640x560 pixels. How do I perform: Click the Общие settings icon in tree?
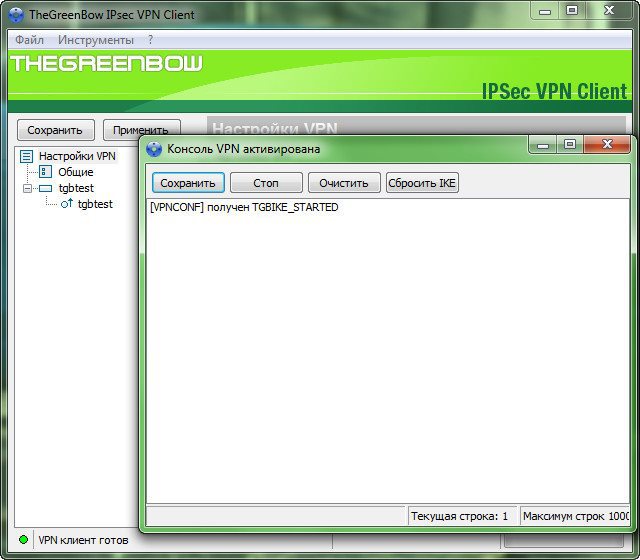pyautogui.click(x=45, y=172)
